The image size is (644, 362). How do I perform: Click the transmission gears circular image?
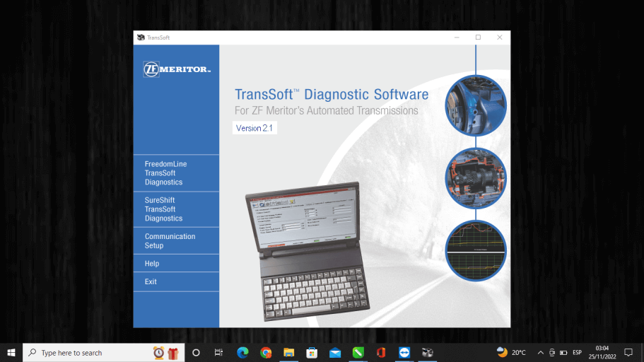(x=475, y=178)
